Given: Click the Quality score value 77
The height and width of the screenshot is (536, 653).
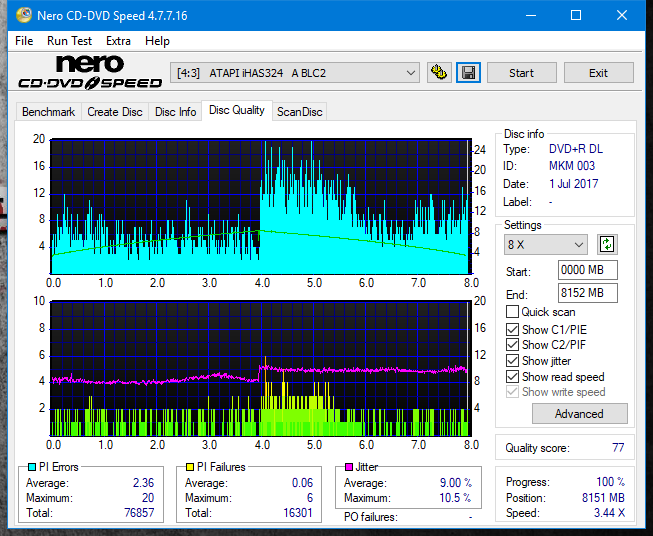Looking at the screenshot, I should pos(618,448).
